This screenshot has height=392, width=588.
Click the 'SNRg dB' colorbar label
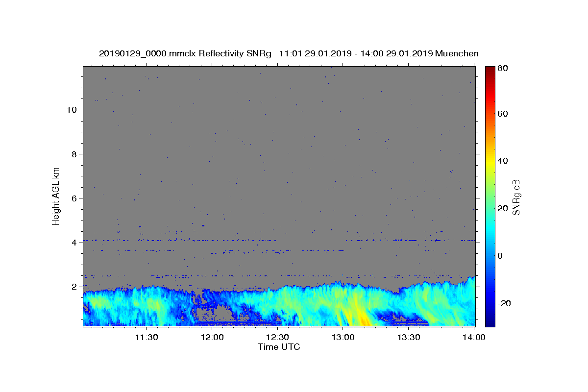pos(516,197)
